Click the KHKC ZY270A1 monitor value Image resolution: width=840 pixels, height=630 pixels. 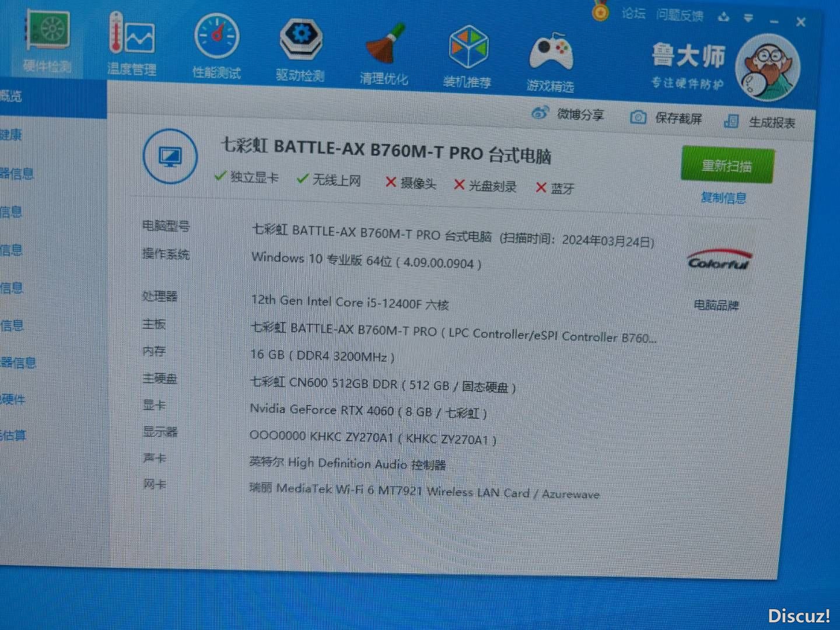tap(372, 437)
